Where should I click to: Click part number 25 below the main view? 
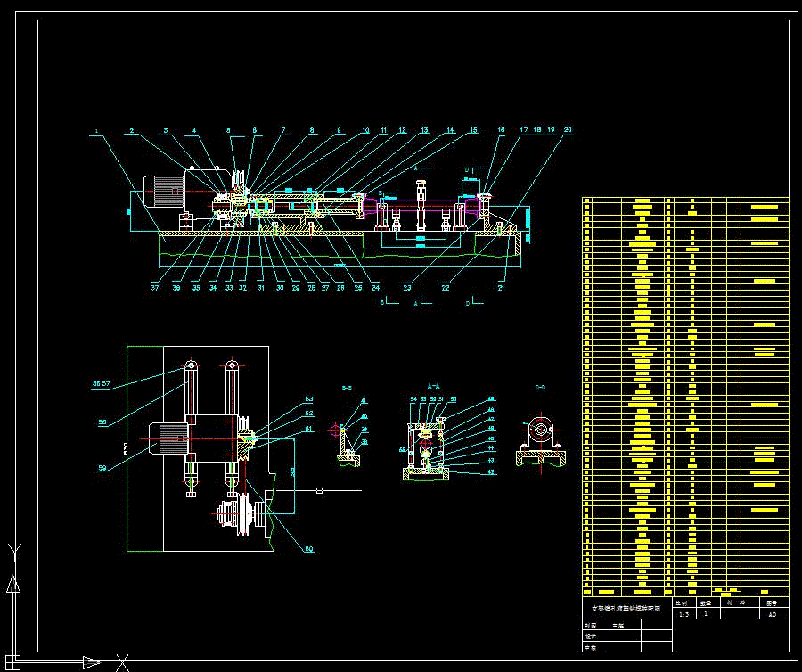358,288
